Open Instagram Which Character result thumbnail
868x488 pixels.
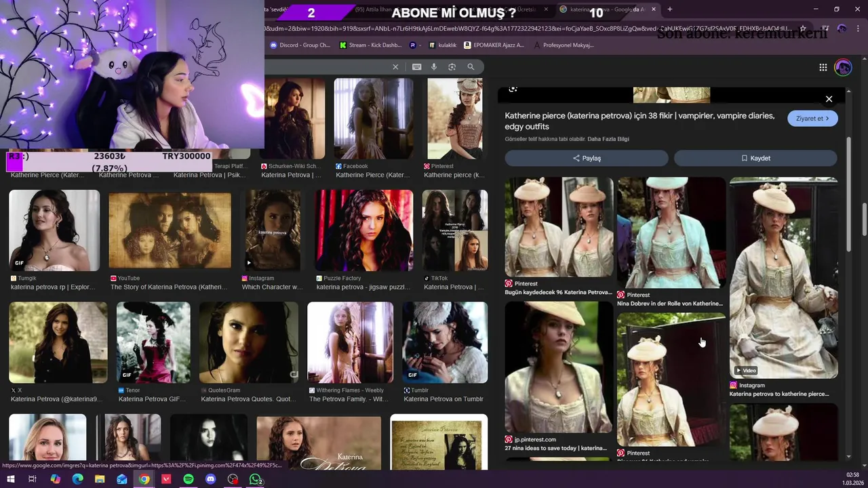pyautogui.click(x=273, y=230)
